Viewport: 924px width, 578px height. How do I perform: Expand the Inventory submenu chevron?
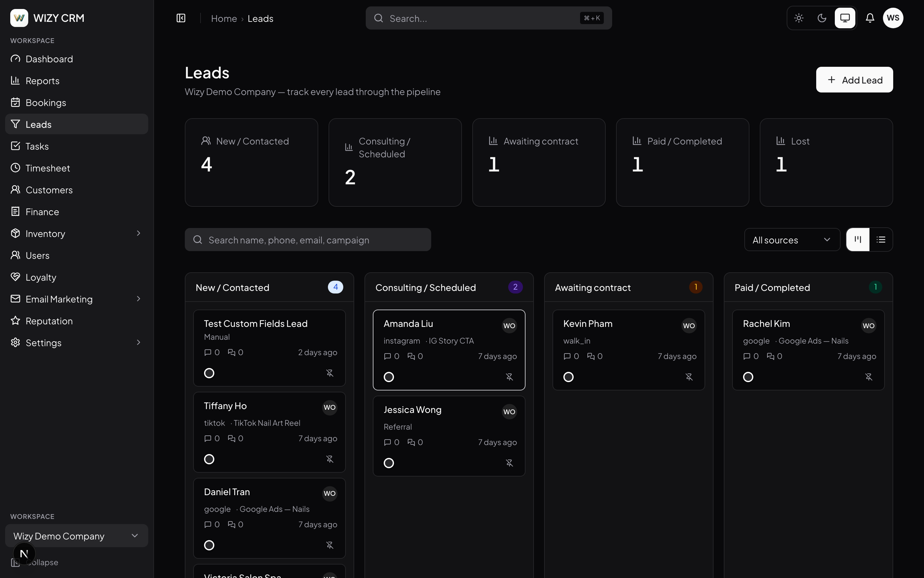click(139, 233)
